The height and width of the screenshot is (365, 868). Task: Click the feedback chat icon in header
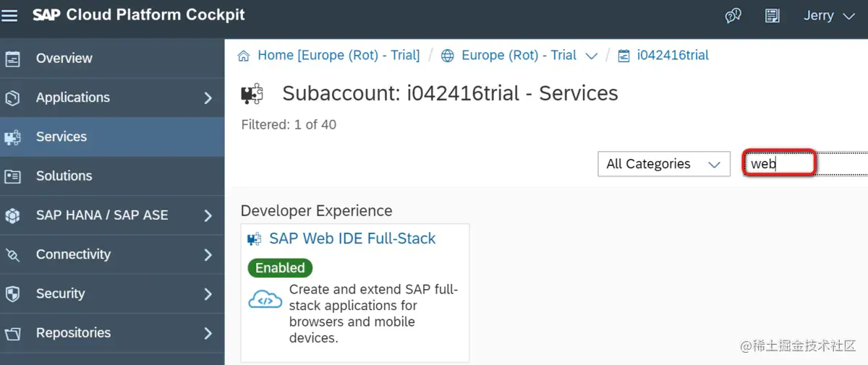pos(733,16)
